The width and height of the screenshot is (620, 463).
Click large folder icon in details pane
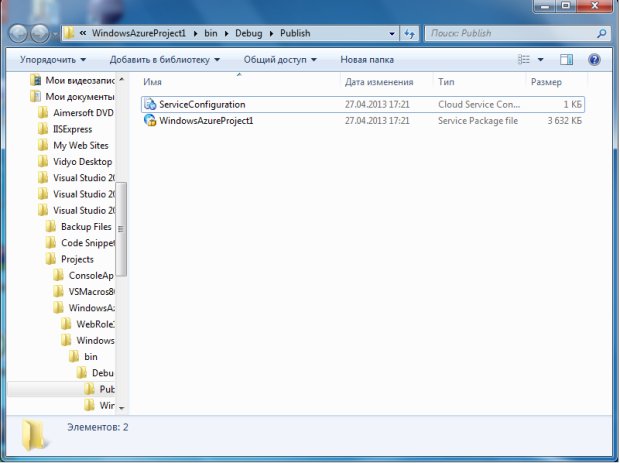pos(34,435)
